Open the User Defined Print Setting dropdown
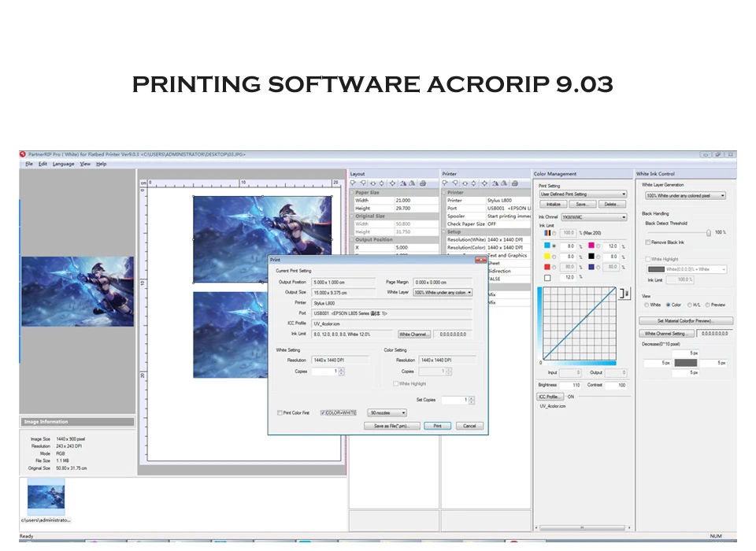The width and height of the screenshot is (756, 551). (x=583, y=194)
